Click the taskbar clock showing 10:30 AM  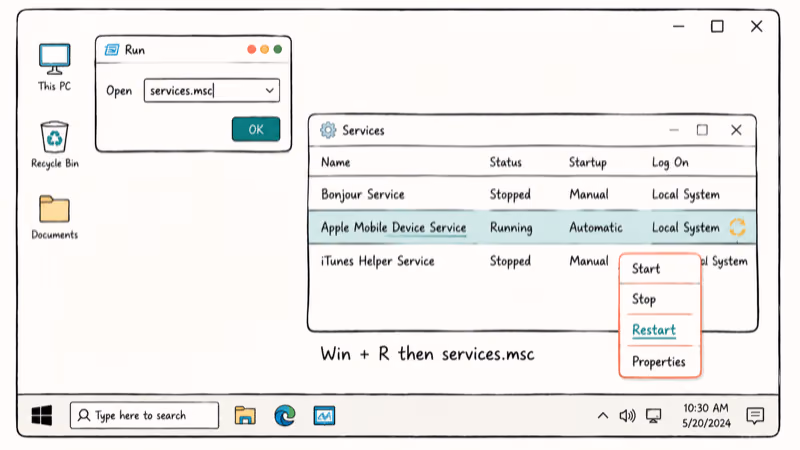(706, 415)
